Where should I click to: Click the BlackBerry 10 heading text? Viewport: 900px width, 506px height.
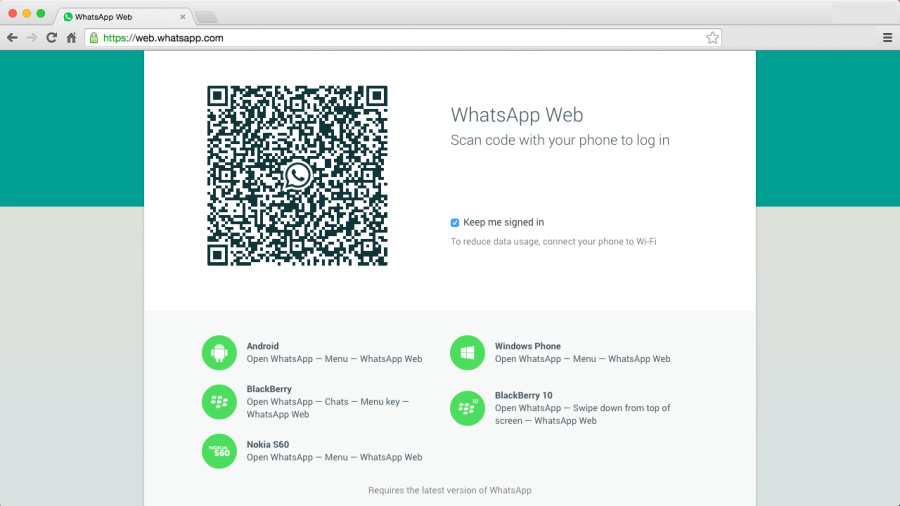point(523,395)
